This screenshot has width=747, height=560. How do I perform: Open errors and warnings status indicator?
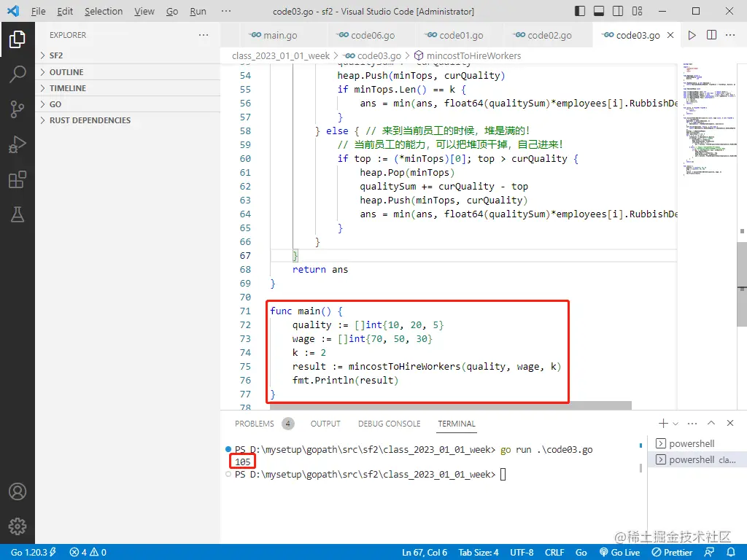coord(88,553)
